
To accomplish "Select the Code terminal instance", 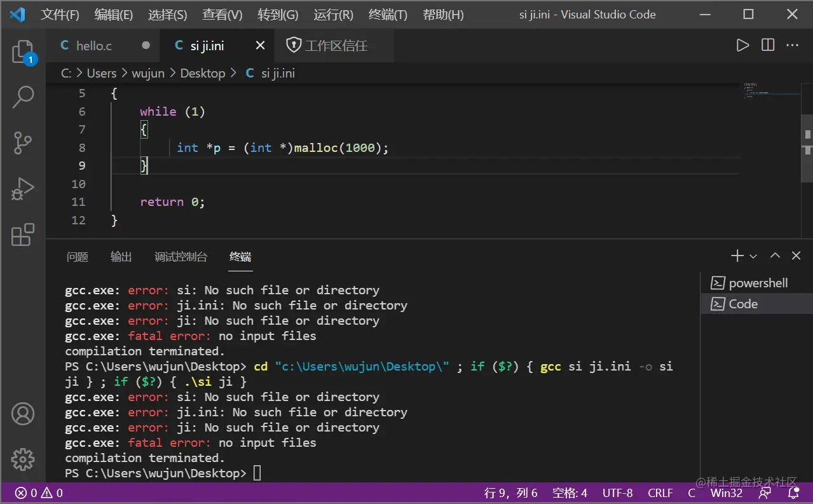I will (756, 304).
